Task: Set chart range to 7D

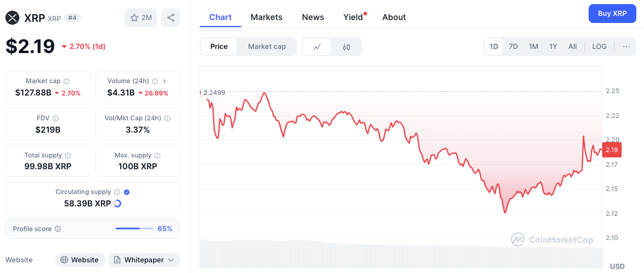Action: 513,47
